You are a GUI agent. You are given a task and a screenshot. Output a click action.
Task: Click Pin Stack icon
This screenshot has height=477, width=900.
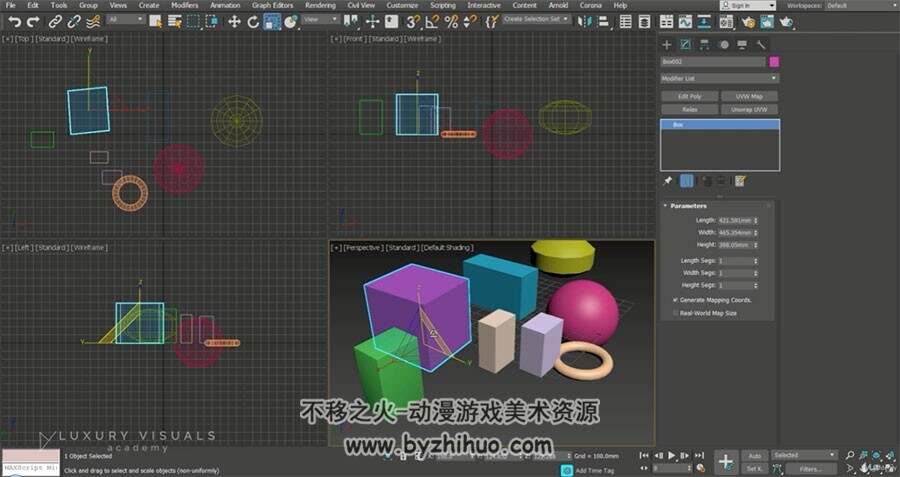tap(668, 181)
